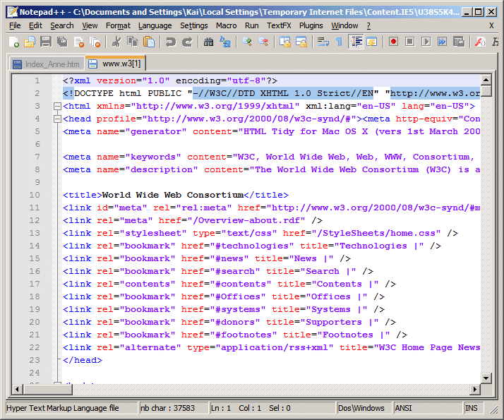Toggle word wrap icon in the toolbar
Image resolution: width=504 pixels, height=420 pixels.
[323, 42]
